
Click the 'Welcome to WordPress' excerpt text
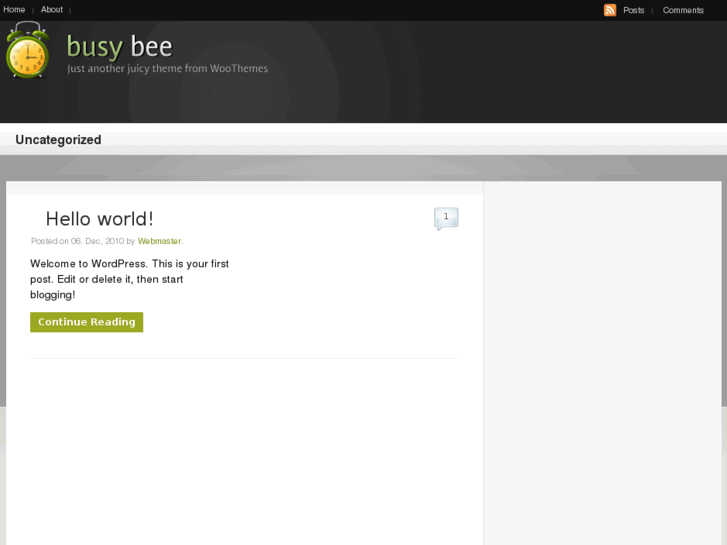(x=129, y=279)
